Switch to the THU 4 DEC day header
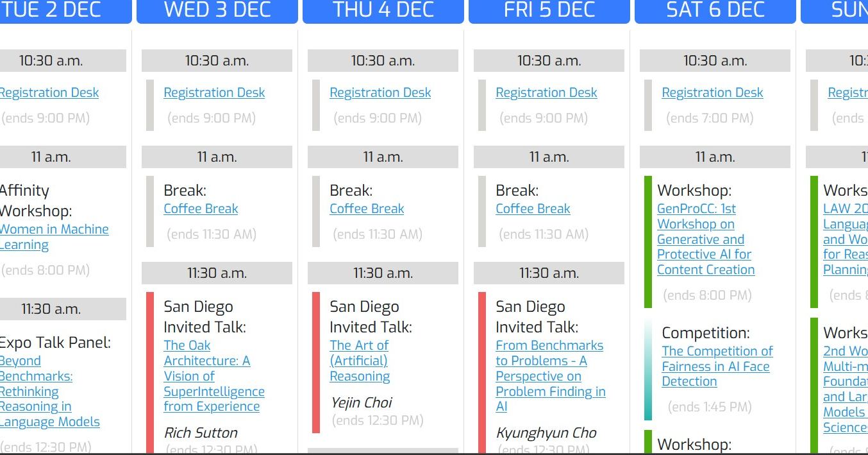Viewport: 868px width, 455px height. (383, 10)
